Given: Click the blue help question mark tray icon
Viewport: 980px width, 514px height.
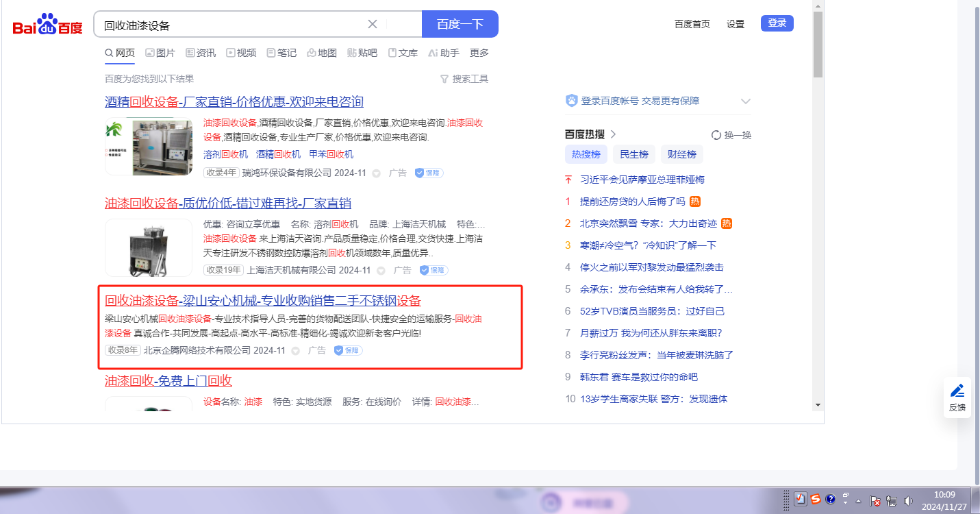Looking at the screenshot, I should pos(831,499).
